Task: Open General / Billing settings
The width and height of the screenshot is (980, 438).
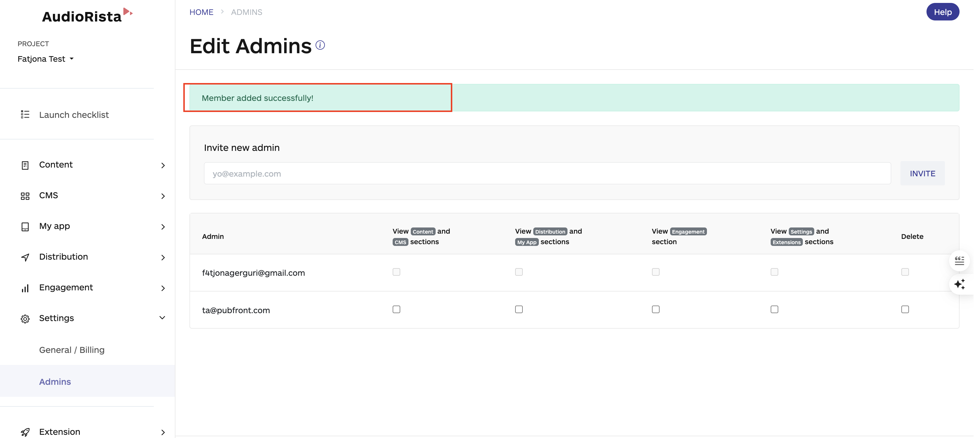Action: 72,350
